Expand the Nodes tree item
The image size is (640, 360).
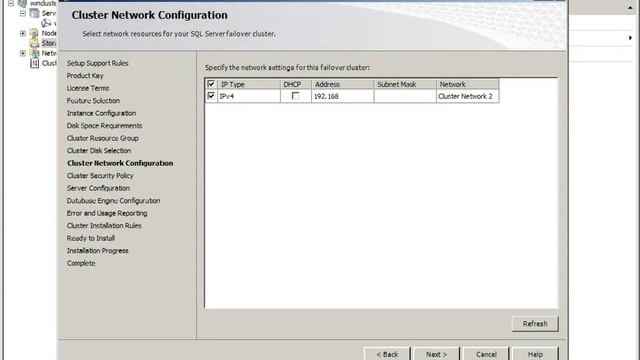[x=23, y=33]
